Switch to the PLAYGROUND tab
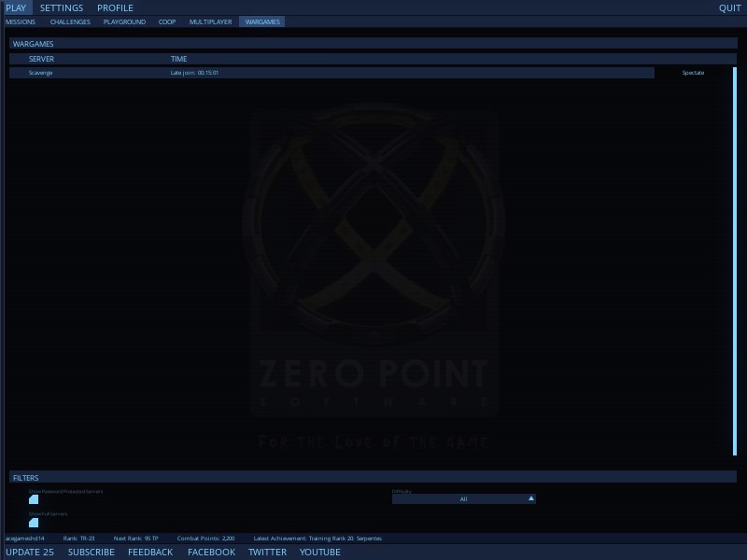The width and height of the screenshot is (747, 560). tap(124, 21)
